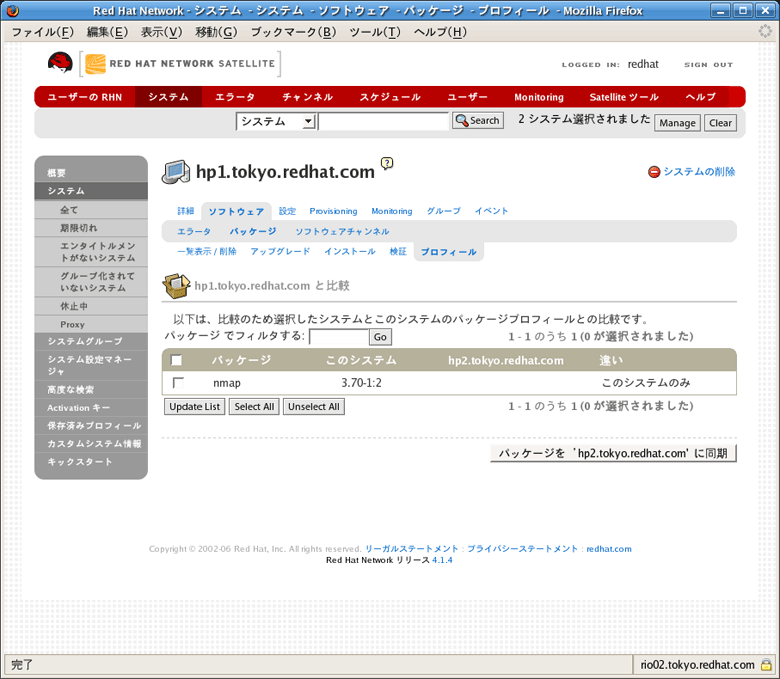Click the Manage button
780x679 pixels.
click(x=677, y=123)
